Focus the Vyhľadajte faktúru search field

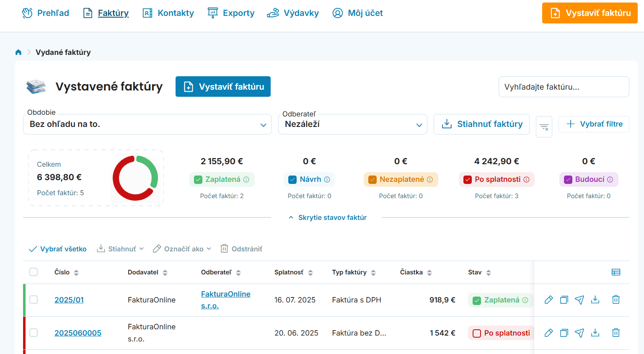click(x=564, y=87)
